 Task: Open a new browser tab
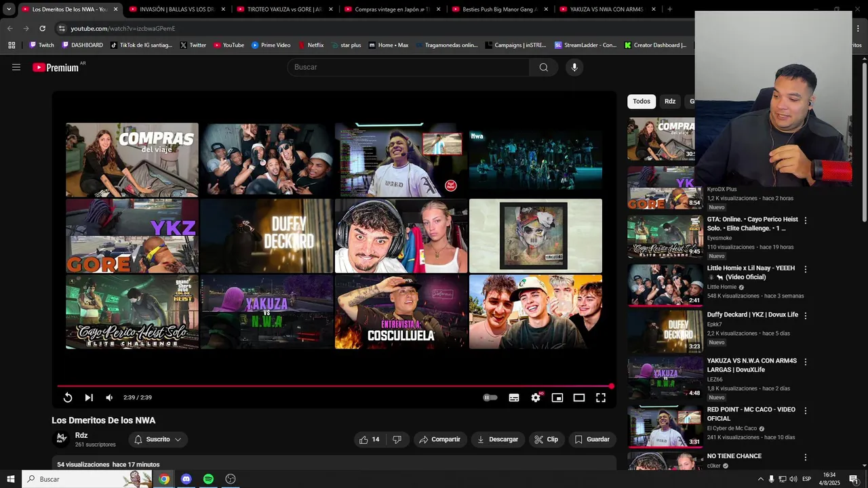[670, 9]
